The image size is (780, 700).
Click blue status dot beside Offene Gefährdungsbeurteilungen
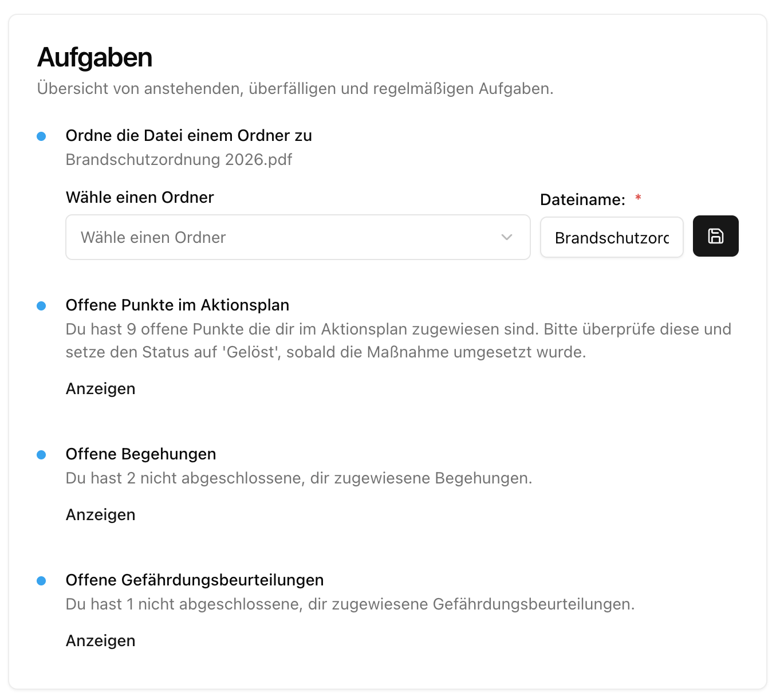[x=41, y=581]
